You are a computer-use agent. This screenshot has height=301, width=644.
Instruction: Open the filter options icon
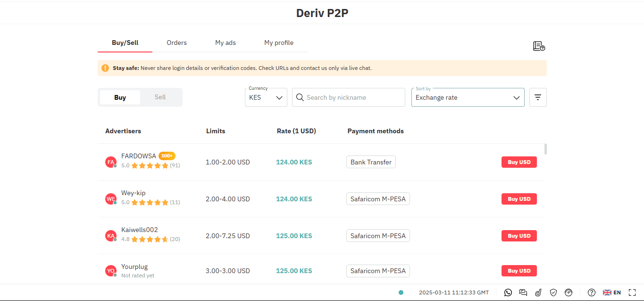point(538,97)
